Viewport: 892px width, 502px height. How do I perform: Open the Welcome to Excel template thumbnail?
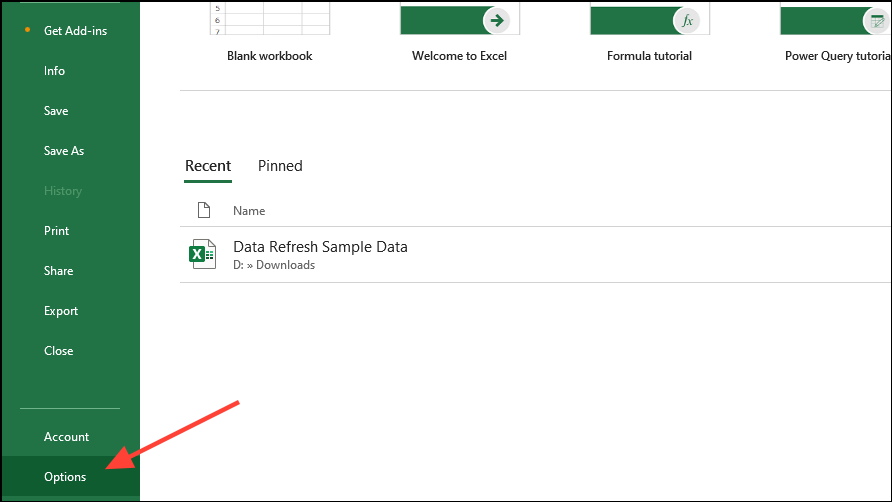[x=460, y=18]
